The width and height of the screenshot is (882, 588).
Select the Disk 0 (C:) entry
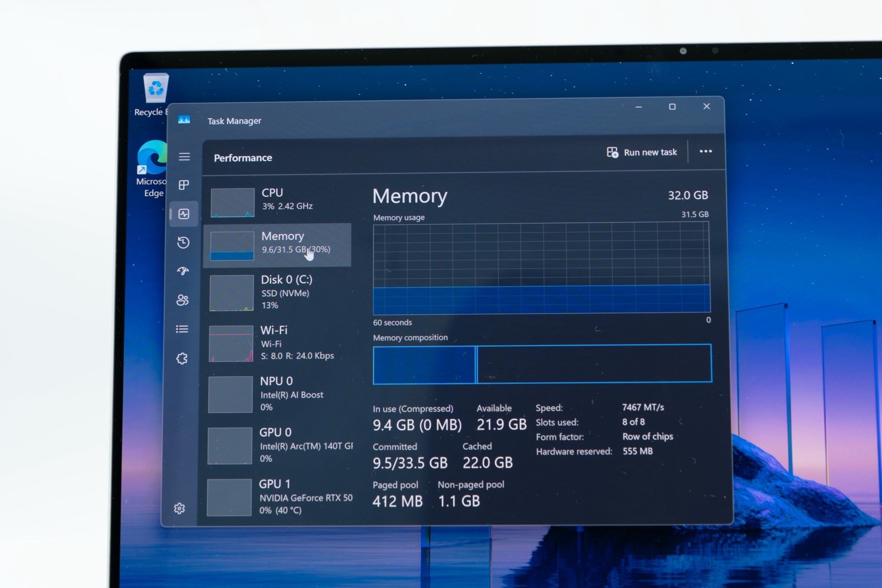278,292
